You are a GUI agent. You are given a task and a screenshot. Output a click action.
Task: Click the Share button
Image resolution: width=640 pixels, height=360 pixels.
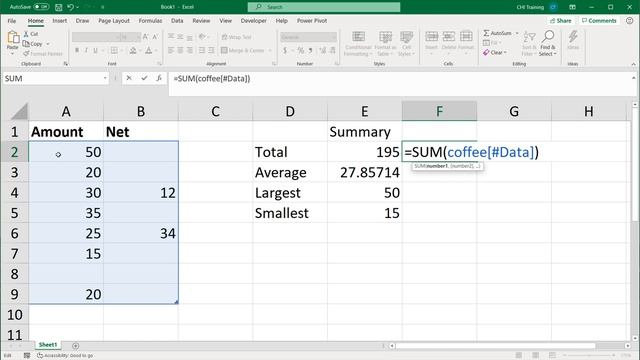point(560,20)
